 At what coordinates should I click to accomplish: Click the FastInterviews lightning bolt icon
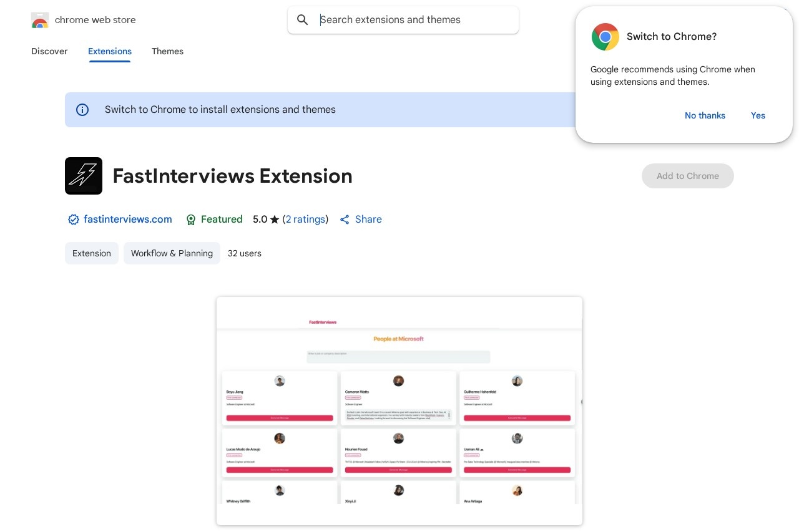tap(84, 176)
